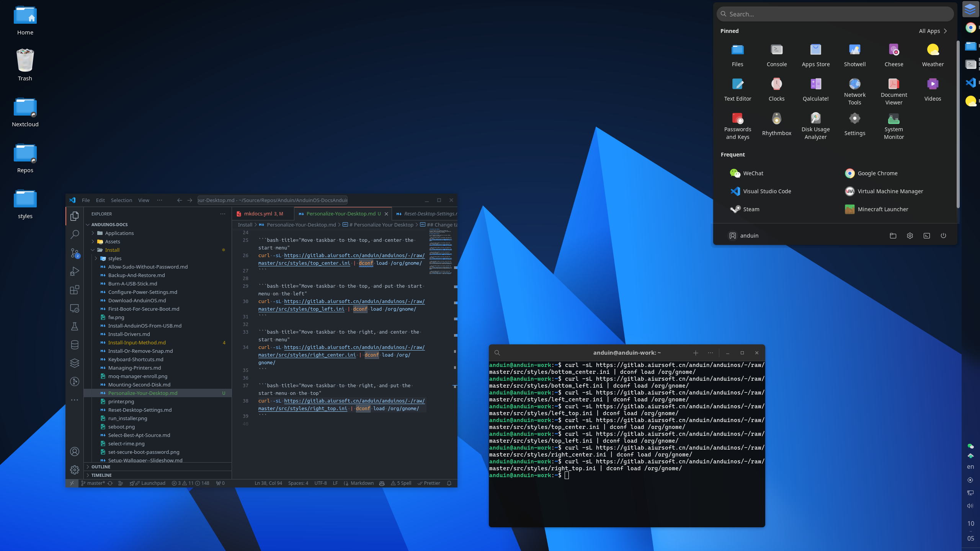
Task: Open the Accounts icon in VS Code
Action: pyautogui.click(x=75, y=452)
